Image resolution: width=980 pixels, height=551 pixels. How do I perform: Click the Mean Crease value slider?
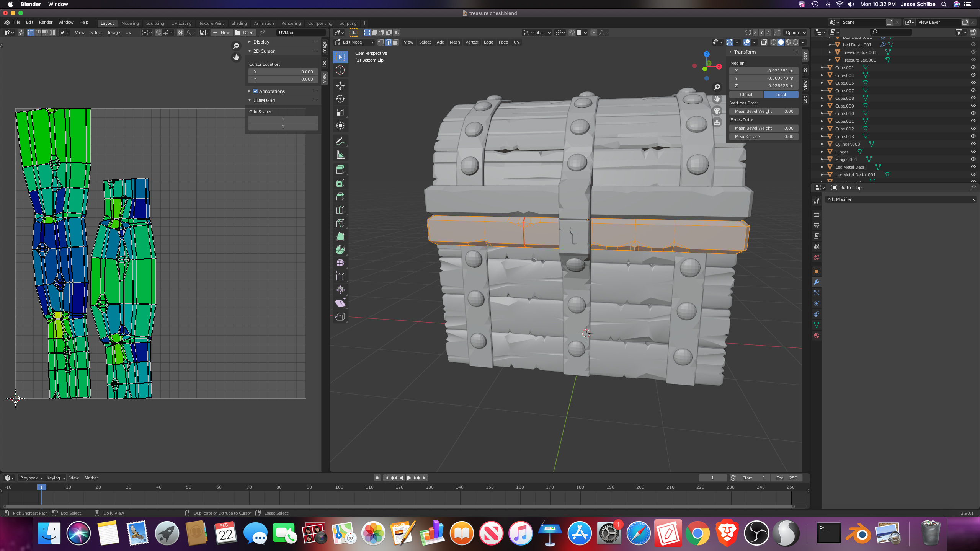764,137
